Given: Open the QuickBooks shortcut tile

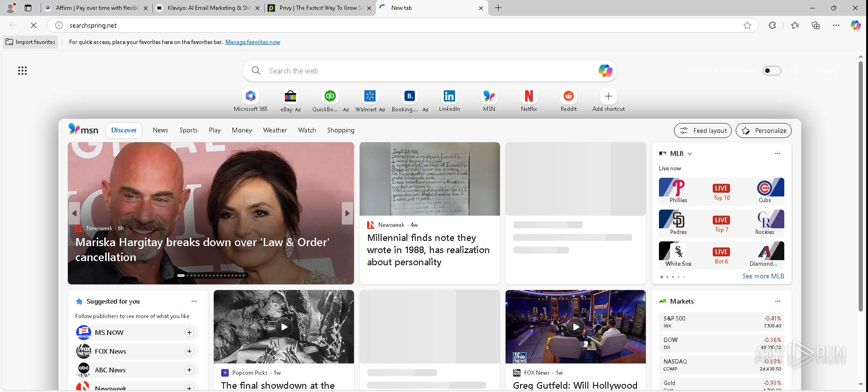Looking at the screenshot, I should coord(330,100).
